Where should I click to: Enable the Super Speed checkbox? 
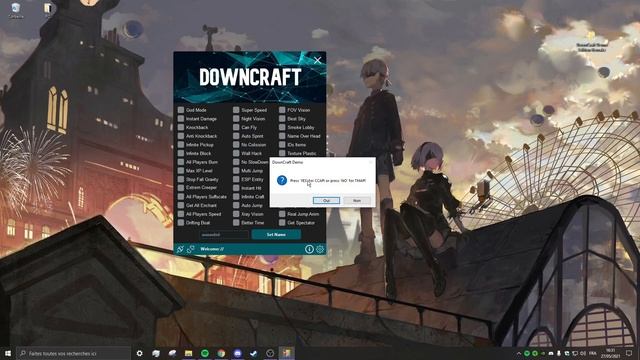[236, 110]
